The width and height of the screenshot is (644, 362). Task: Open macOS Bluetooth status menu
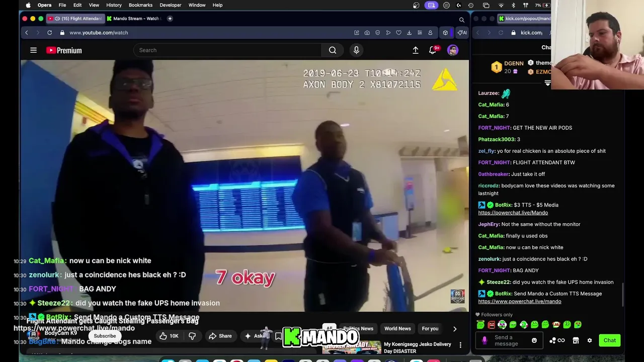click(513, 5)
